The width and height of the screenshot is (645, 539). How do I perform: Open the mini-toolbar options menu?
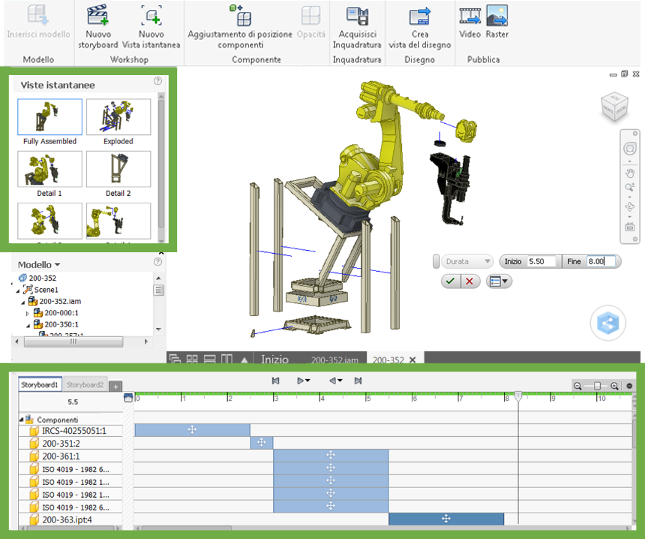click(x=499, y=281)
